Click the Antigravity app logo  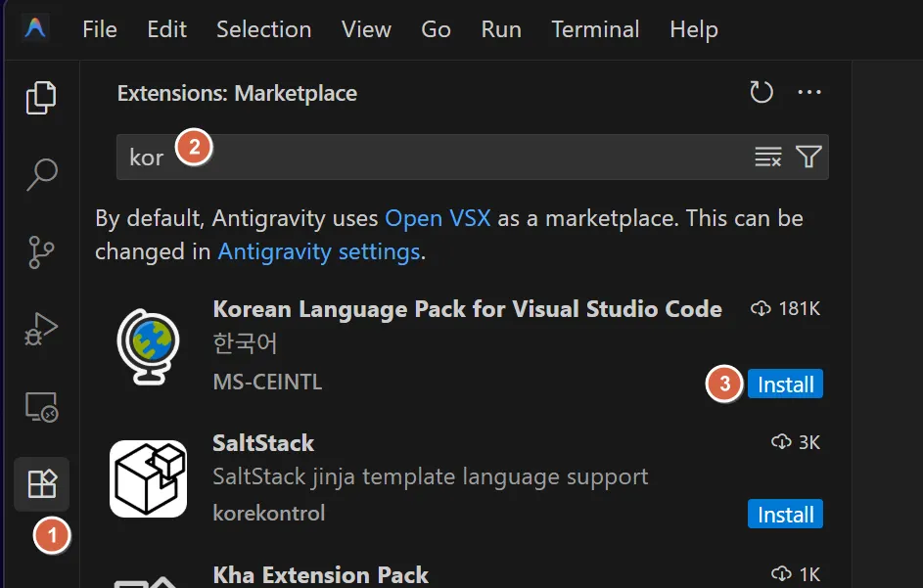pos(35,27)
